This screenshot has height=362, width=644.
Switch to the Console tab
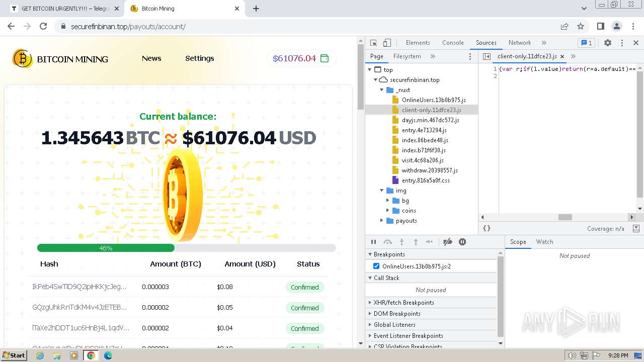click(x=453, y=43)
